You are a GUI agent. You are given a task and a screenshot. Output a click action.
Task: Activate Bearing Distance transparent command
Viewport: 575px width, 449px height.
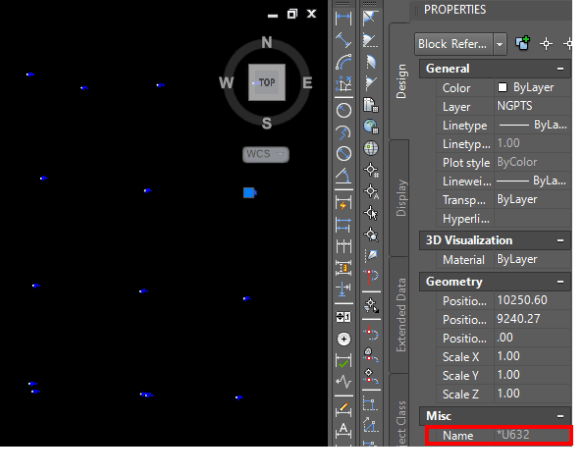coord(370,40)
